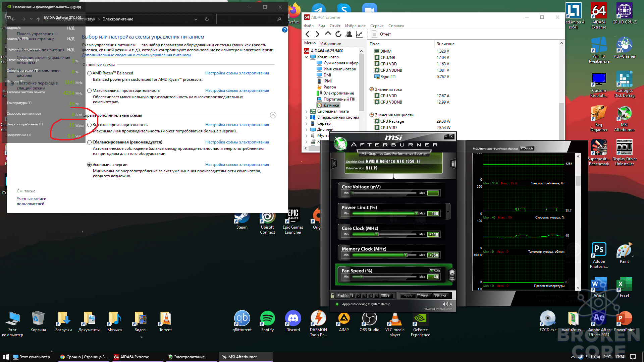This screenshot has height=362, width=644.
Task: Click the AIDA64 back navigation arrow
Action: [x=308, y=34]
